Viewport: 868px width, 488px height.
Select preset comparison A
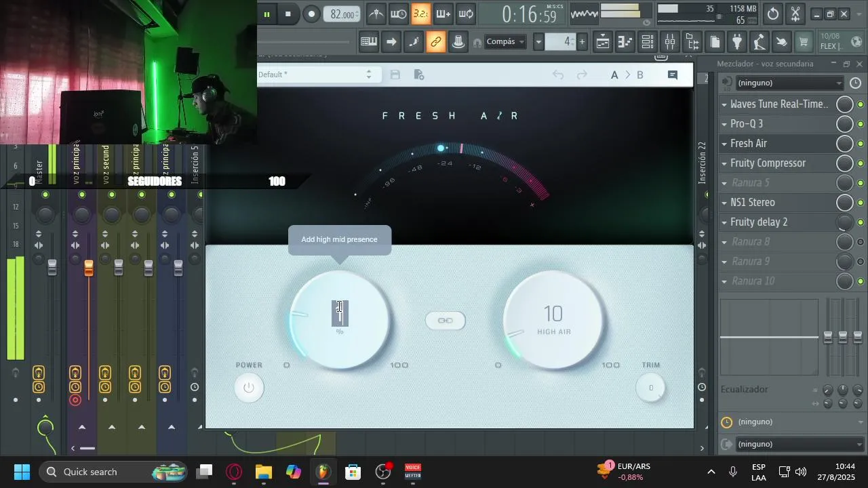614,75
